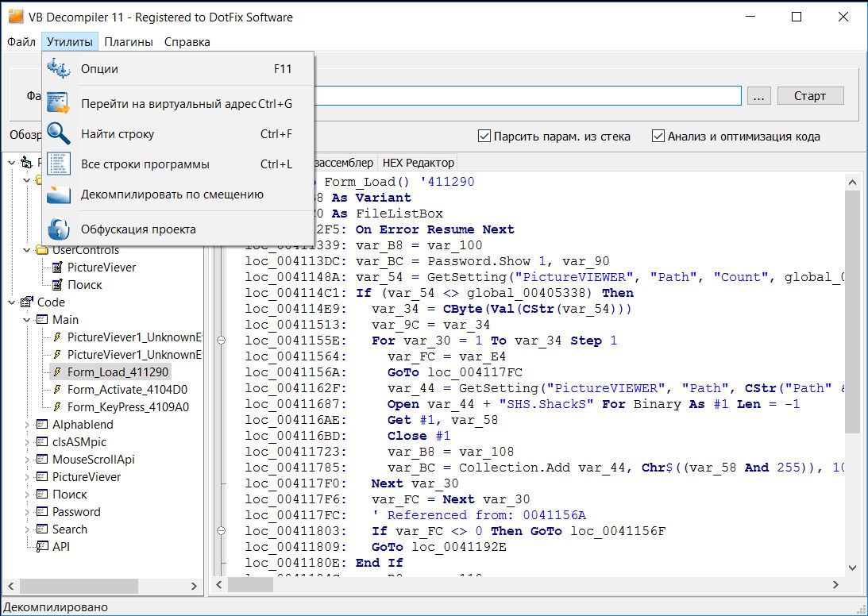868x616 pixels.
Task: Disable Анализ и оптимизация кода checkbox
Action: 658,136
